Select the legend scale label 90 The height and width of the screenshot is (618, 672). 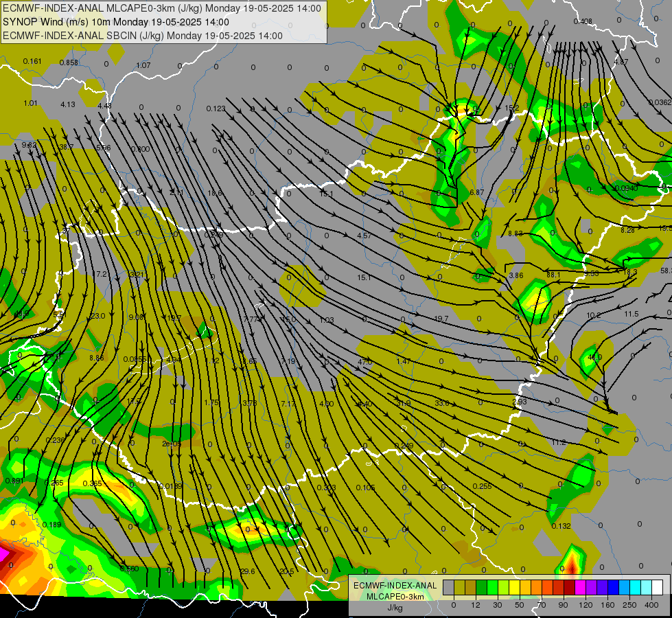(x=563, y=605)
